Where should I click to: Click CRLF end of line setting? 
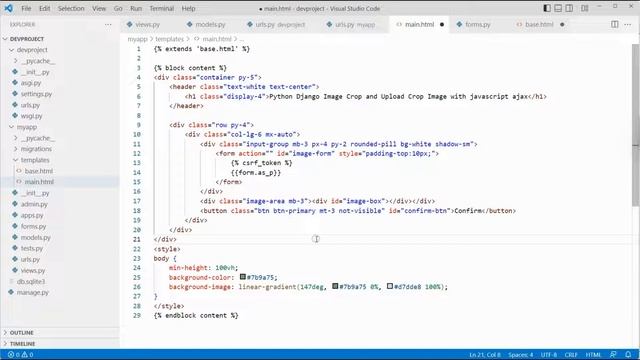[x=571, y=355]
